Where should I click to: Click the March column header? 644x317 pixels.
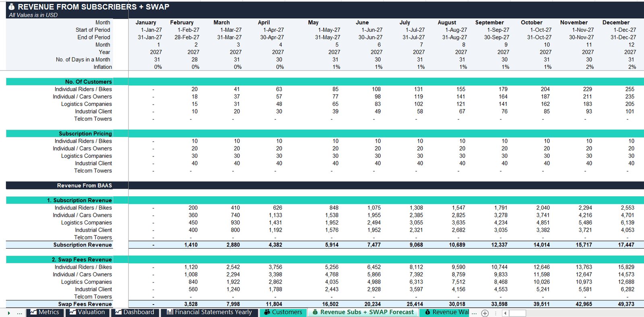[221, 23]
